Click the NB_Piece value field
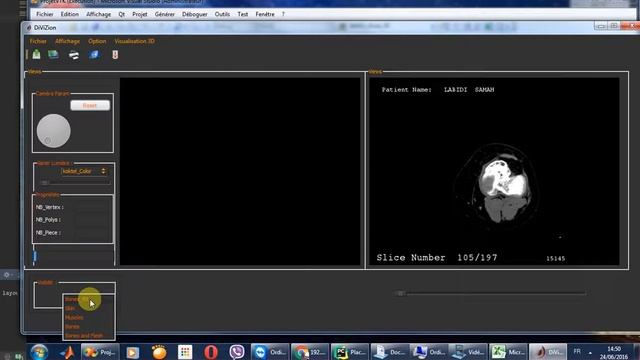Screen dimensions: 640x360 pyautogui.click(x=92, y=233)
